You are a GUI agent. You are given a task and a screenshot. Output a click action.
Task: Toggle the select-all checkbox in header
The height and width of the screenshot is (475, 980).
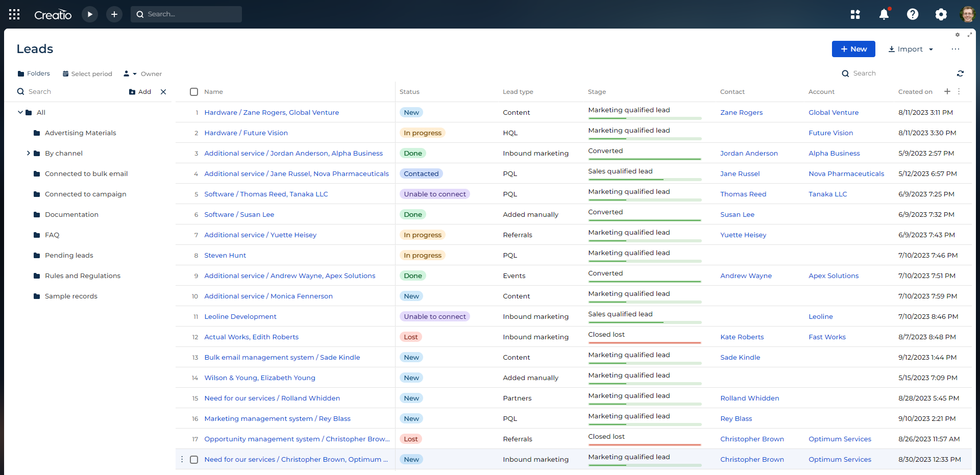point(194,92)
